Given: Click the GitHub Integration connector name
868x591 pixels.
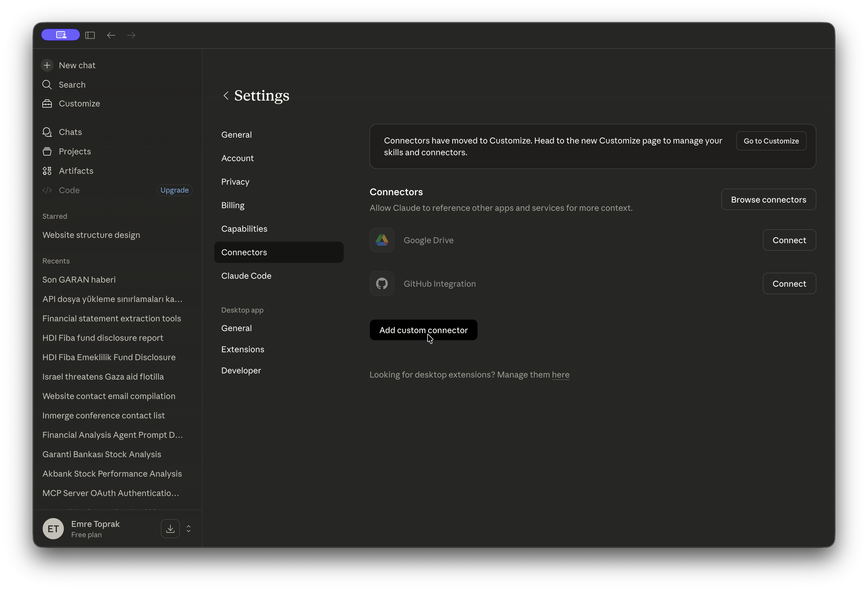Looking at the screenshot, I should point(440,284).
